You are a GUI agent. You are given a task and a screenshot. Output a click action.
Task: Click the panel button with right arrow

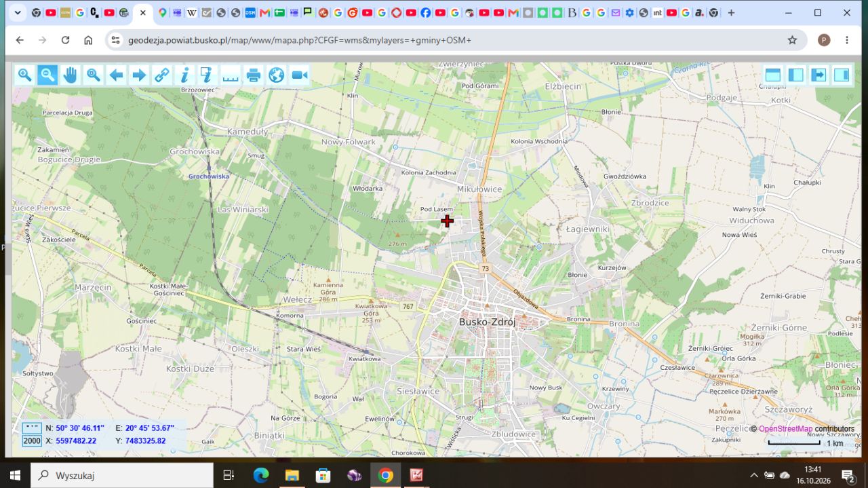[x=818, y=75]
